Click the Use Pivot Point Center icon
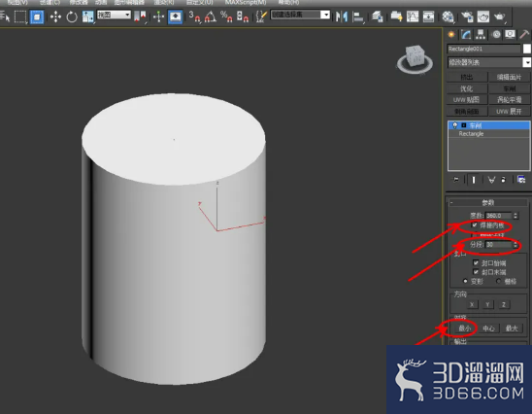 140,16
